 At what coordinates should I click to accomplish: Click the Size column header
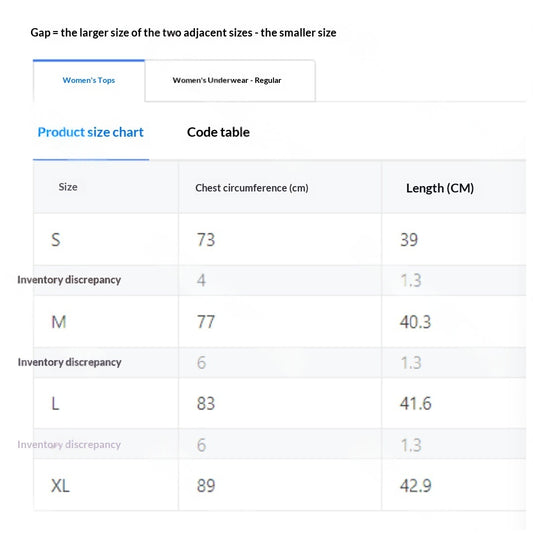[68, 187]
